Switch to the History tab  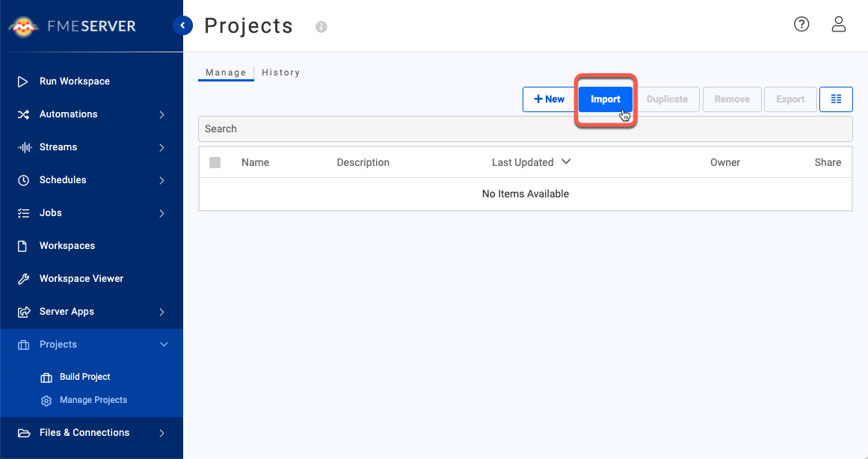click(280, 73)
